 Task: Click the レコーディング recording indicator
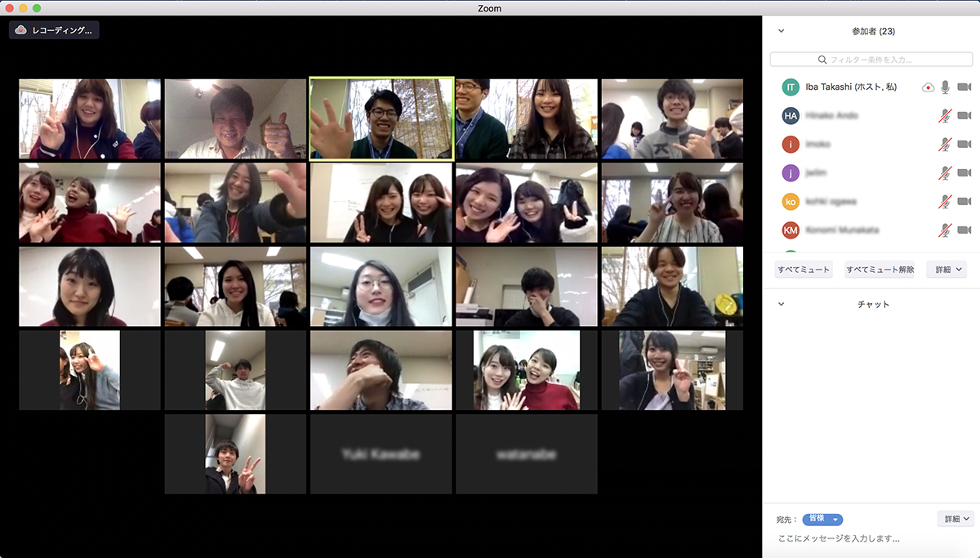click(55, 30)
